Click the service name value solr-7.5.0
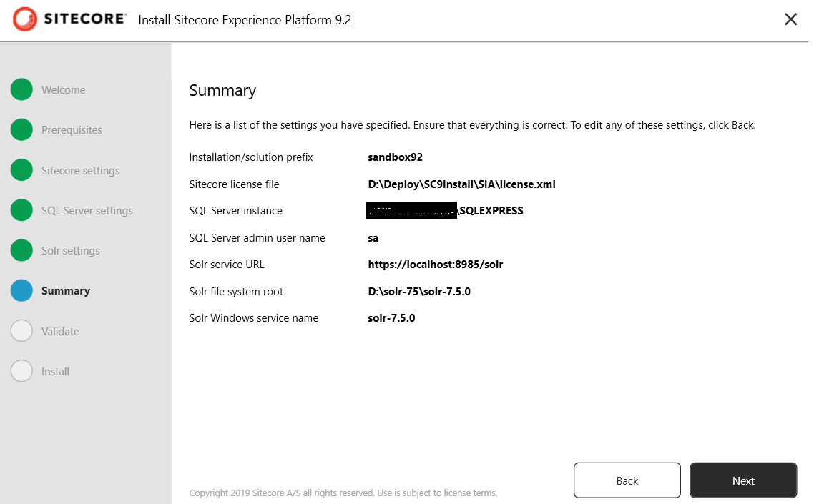 coord(391,318)
